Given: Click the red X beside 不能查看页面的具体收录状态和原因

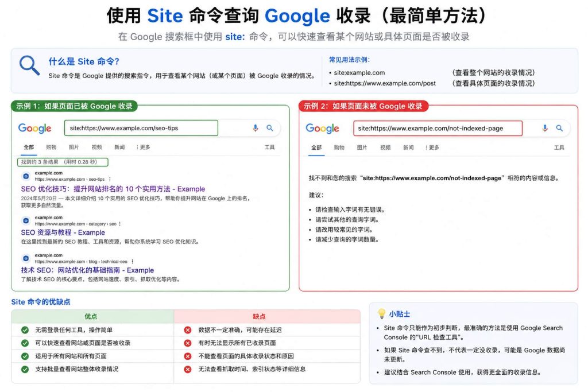Looking at the screenshot, I should tap(188, 356).
